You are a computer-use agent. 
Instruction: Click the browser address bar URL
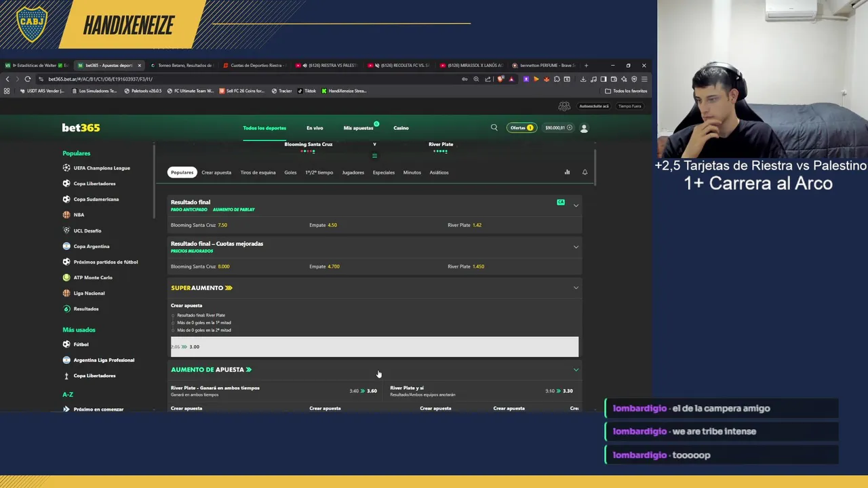click(100, 79)
